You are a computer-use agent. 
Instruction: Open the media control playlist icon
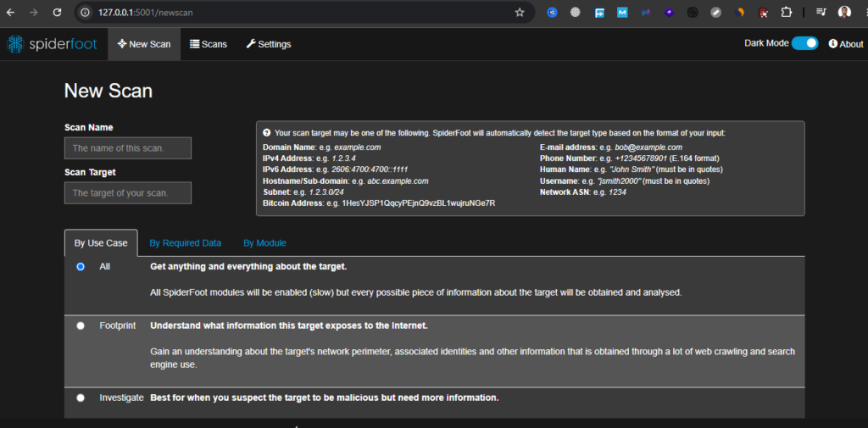coord(821,12)
